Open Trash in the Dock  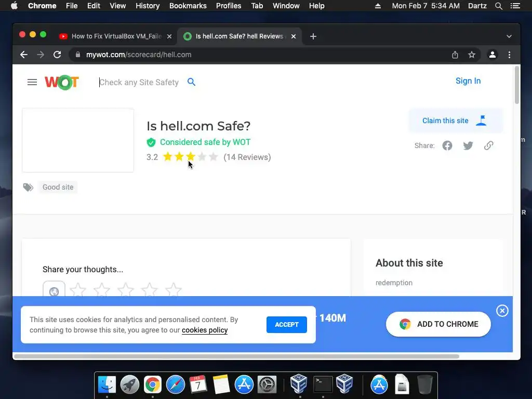tap(425, 384)
